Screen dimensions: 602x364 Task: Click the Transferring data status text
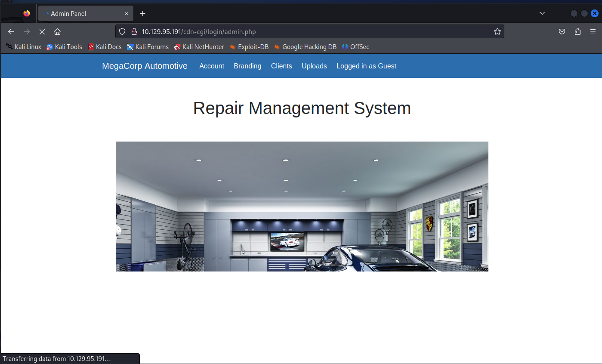tap(57, 358)
